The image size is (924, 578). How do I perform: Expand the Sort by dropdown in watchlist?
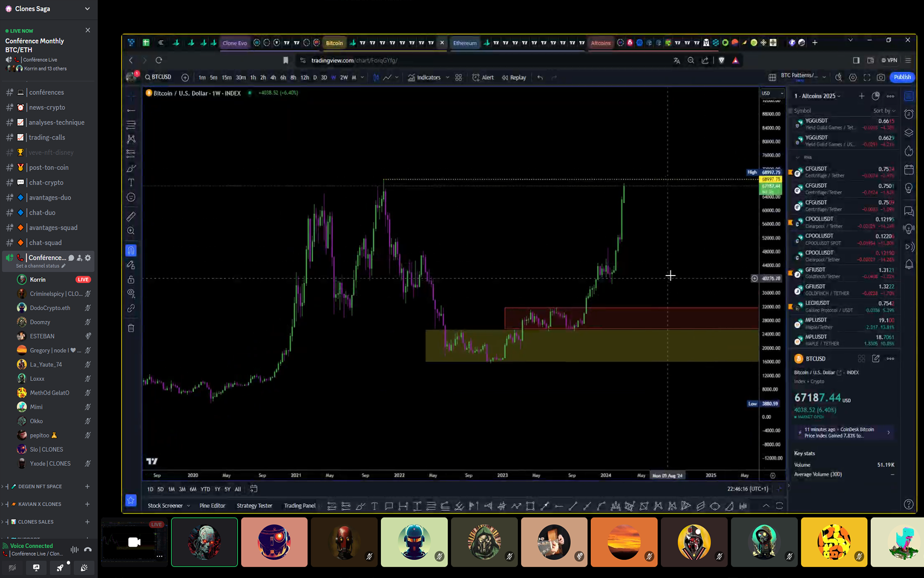click(x=884, y=111)
